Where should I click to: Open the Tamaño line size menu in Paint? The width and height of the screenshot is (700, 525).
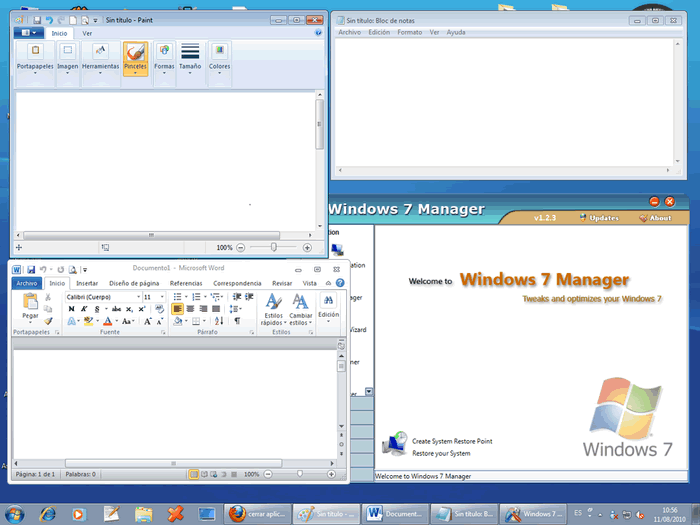point(190,58)
